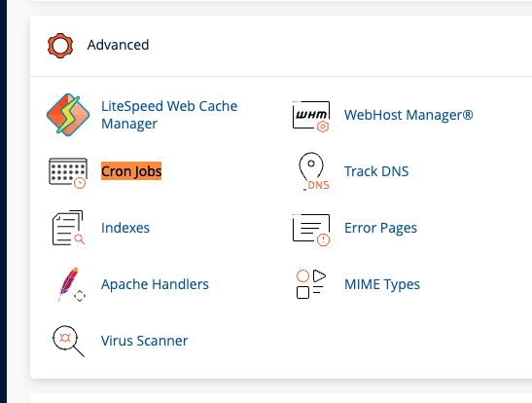Open the Apache Handlers feather icon
532x403 pixels.
(x=71, y=284)
